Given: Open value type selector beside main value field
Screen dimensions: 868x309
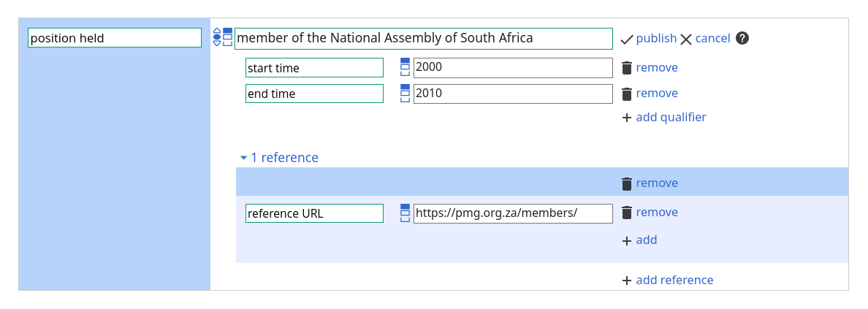Looking at the screenshot, I should tap(227, 38).
